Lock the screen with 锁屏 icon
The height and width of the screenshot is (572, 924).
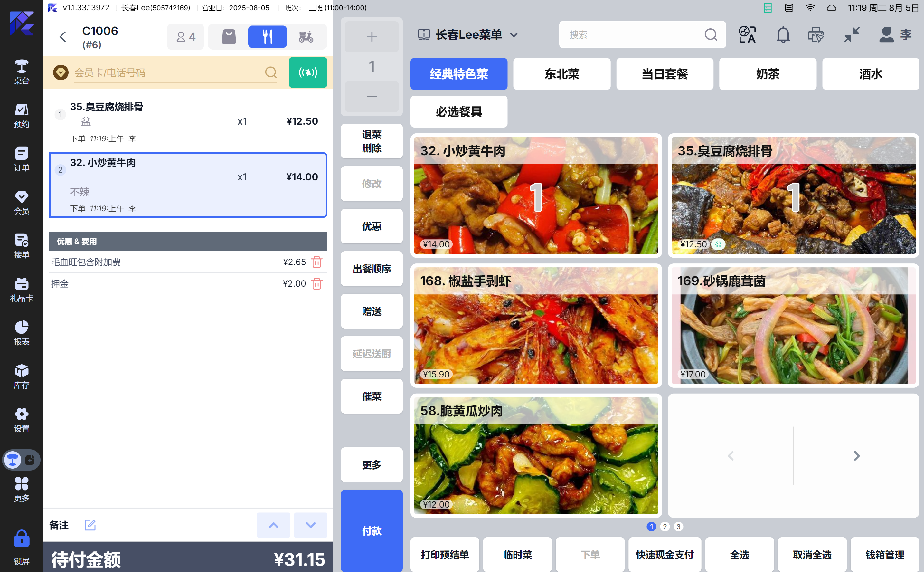(22, 547)
